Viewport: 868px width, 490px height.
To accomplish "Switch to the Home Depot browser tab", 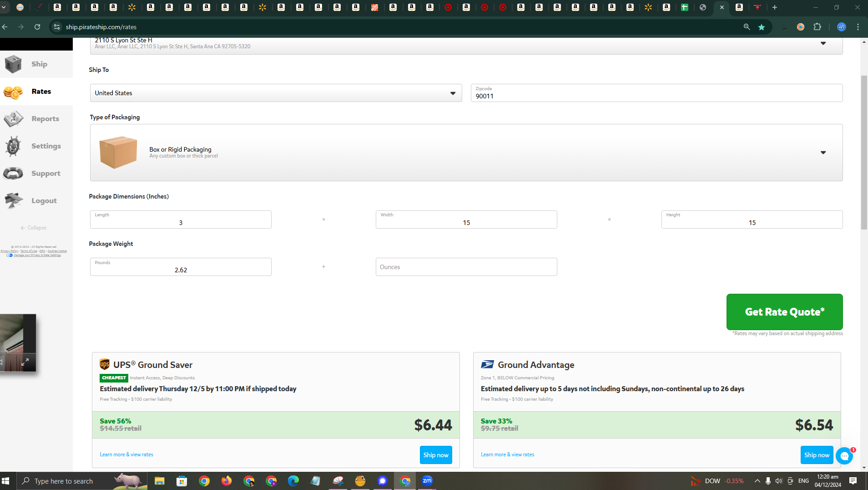I will 374,7.
